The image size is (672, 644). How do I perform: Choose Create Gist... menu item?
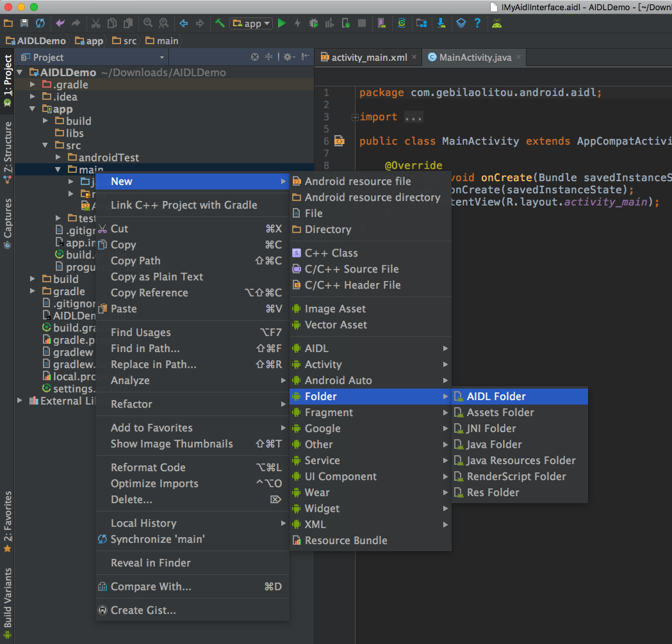(192, 610)
